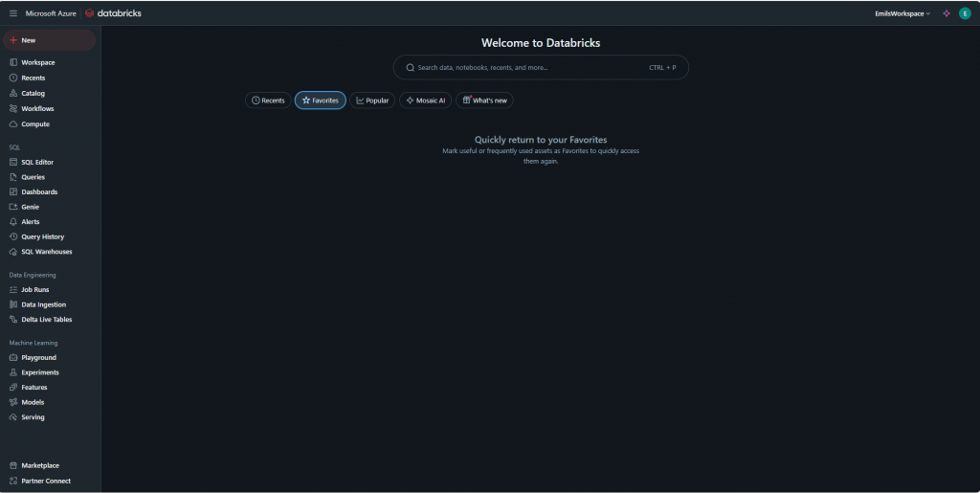
Task: Click the Microsoft Azure label
Action: [51, 13]
